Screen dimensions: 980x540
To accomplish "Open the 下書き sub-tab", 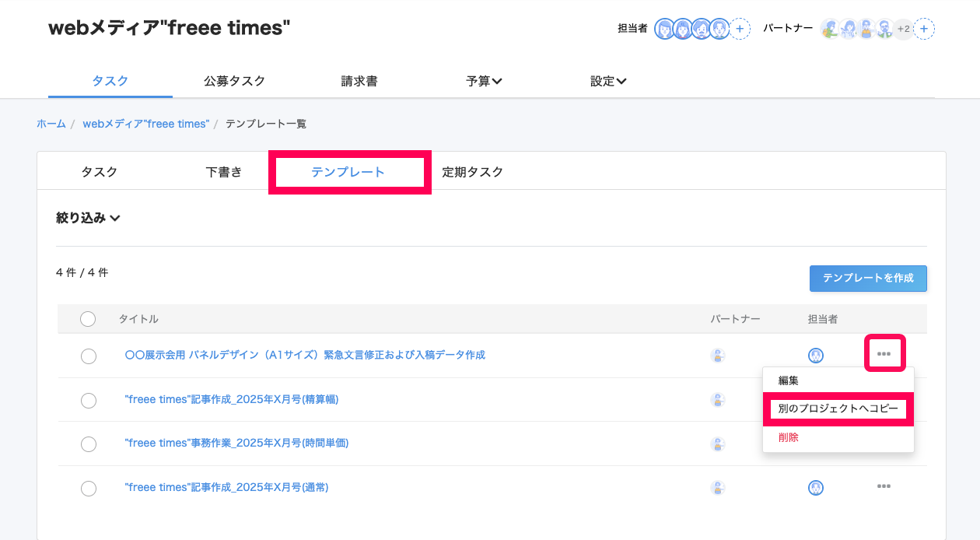I will coord(224,172).
